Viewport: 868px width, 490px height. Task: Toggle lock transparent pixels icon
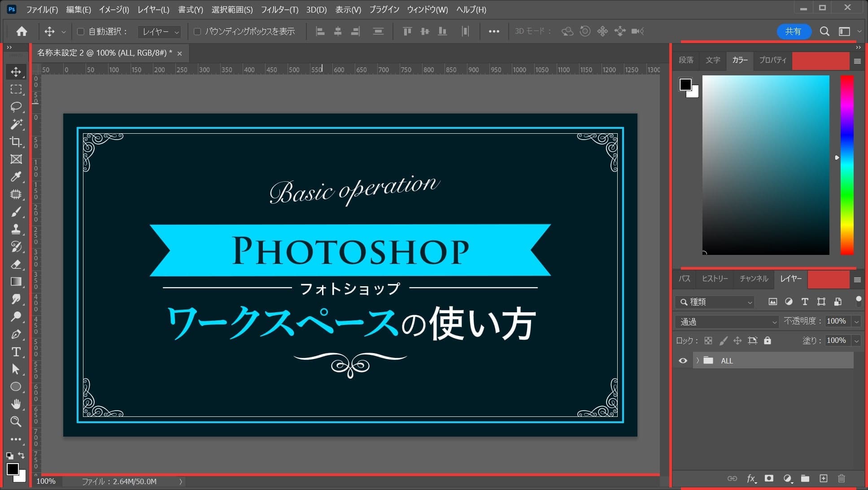tap(708, 341)
